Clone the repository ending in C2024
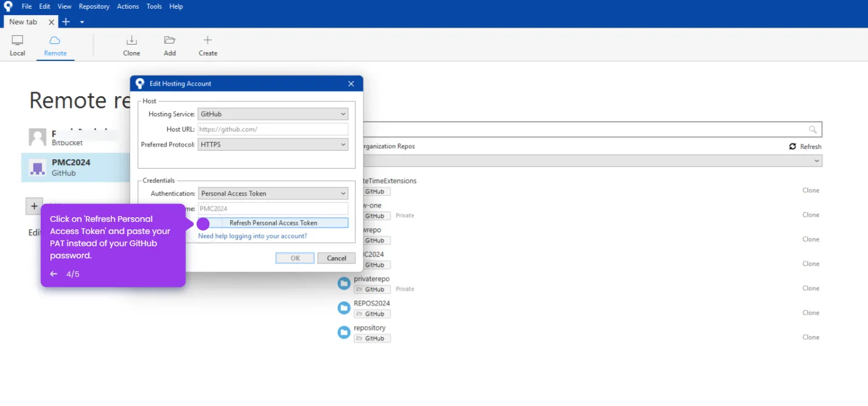Viewport: 868px width, 406px height. tap(811, 264)
